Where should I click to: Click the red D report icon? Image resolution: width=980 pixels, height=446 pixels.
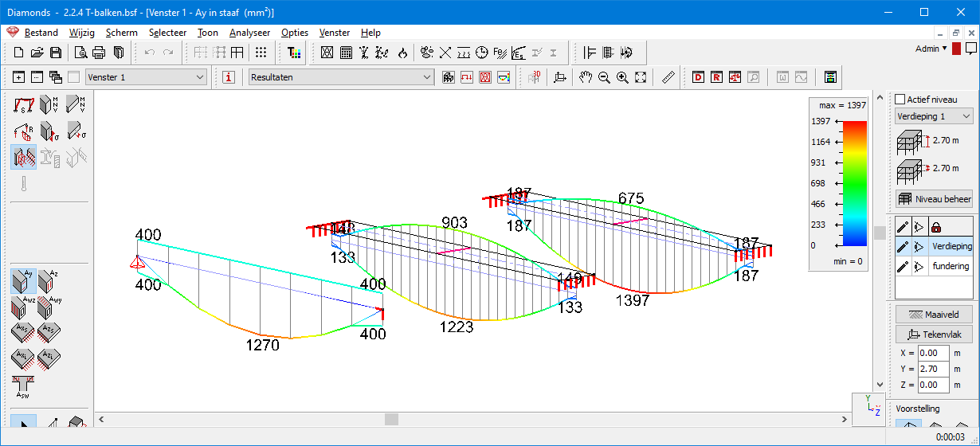coord(699,77)
